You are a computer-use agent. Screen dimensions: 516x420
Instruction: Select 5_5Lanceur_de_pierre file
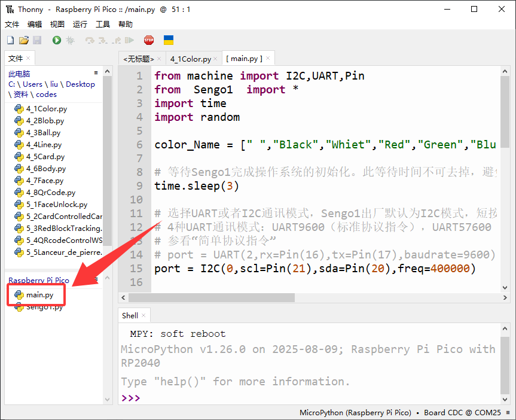[x=58, y=252]
